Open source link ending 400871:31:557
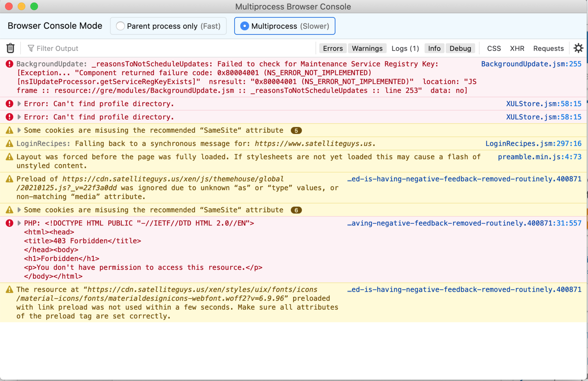Image resolution: width=588 pixels, height=381 pixels. tap(464, 223)
